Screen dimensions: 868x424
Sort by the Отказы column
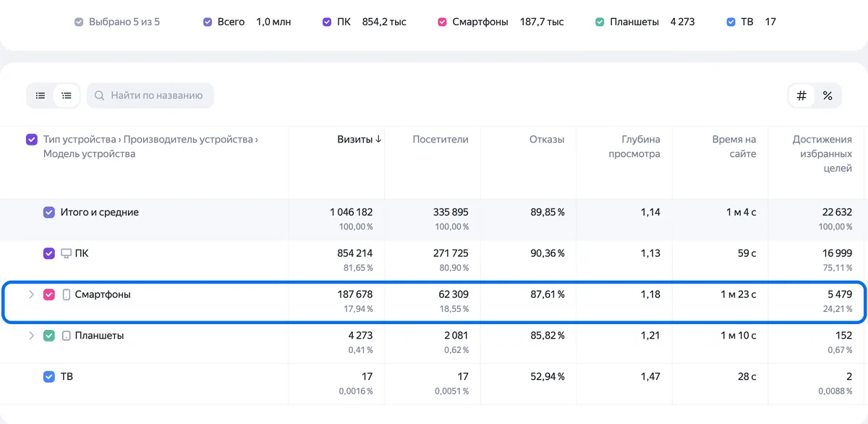point(547,139)
